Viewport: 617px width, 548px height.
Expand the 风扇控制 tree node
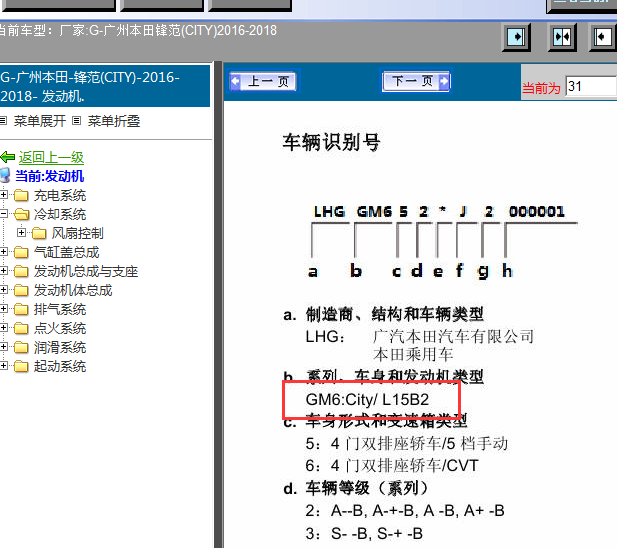[x=22, y=232]
